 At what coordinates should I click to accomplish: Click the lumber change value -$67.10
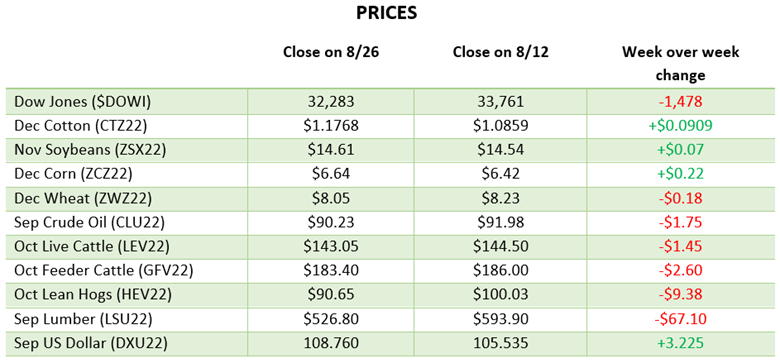(680, 319)
